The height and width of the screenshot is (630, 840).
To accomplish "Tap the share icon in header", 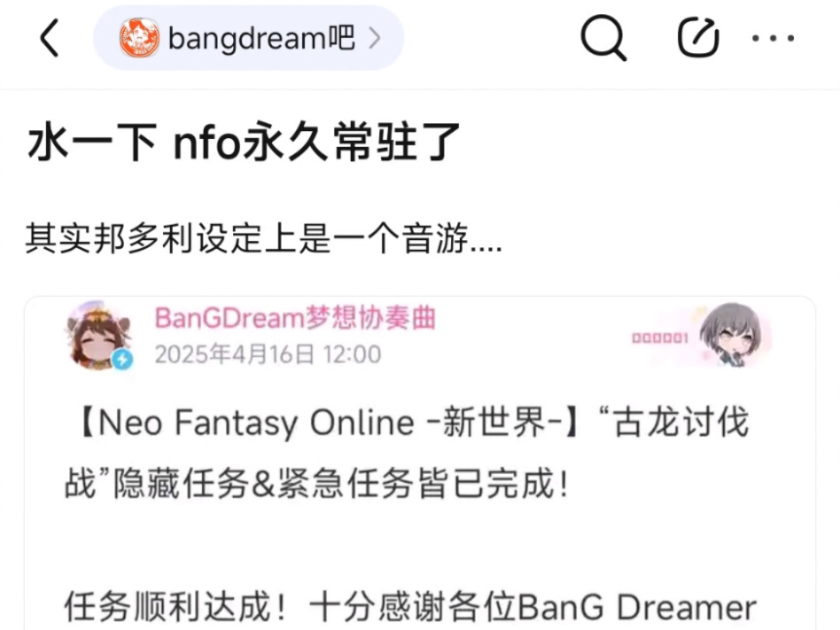I will click(698, 38).
